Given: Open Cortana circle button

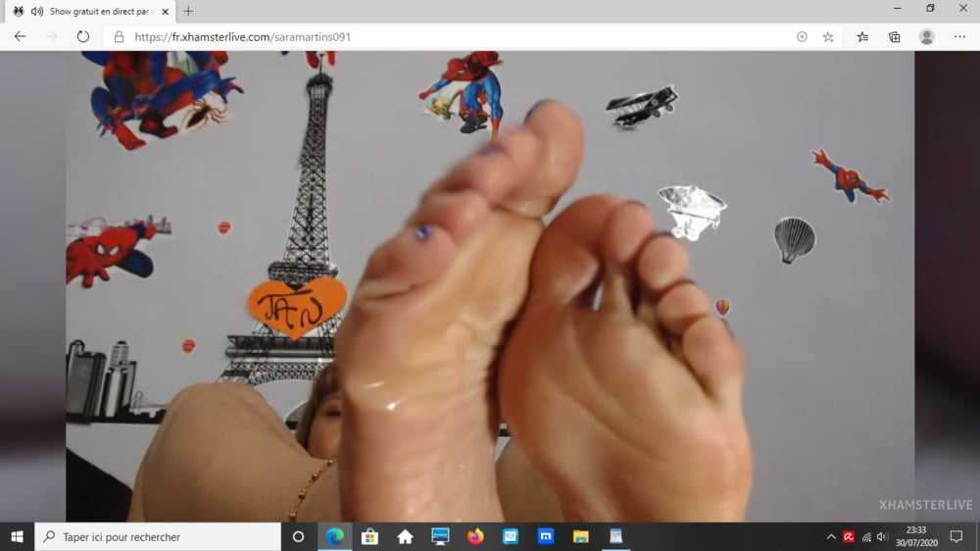Looking at the screenshot, I should (x=298, y=536).
